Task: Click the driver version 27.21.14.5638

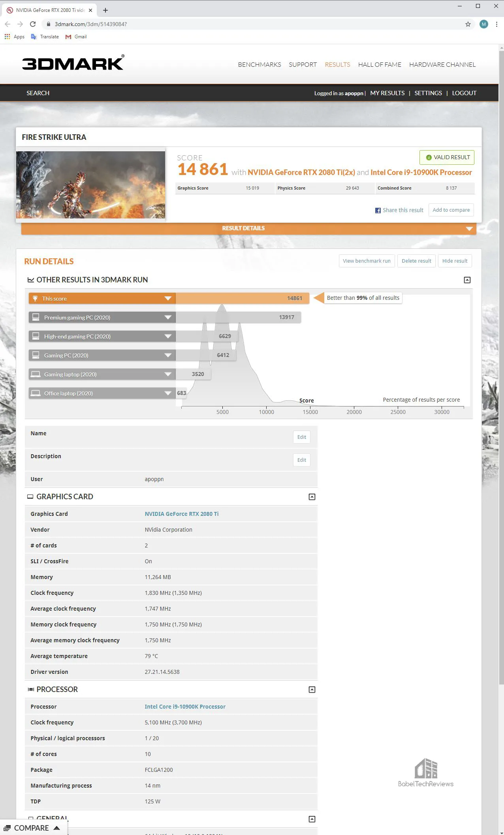Action: [x=162, y=672]
